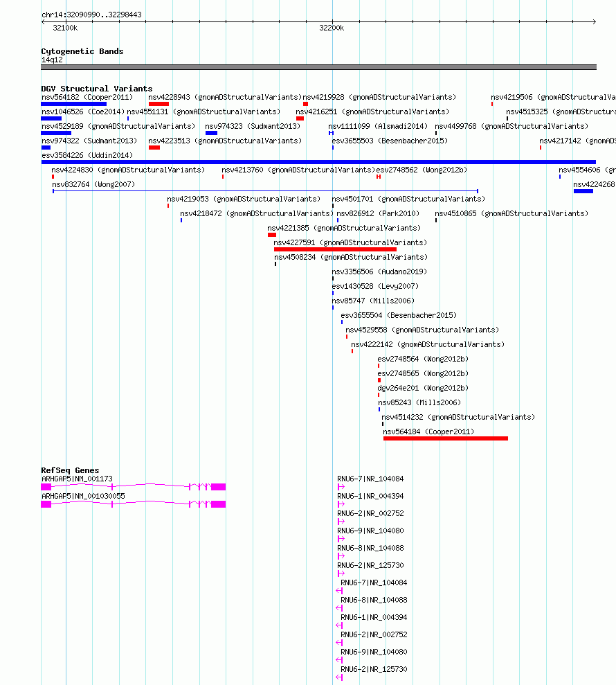
Task: Select the red bar beneath nsv4223513
Action: point(154,148)
